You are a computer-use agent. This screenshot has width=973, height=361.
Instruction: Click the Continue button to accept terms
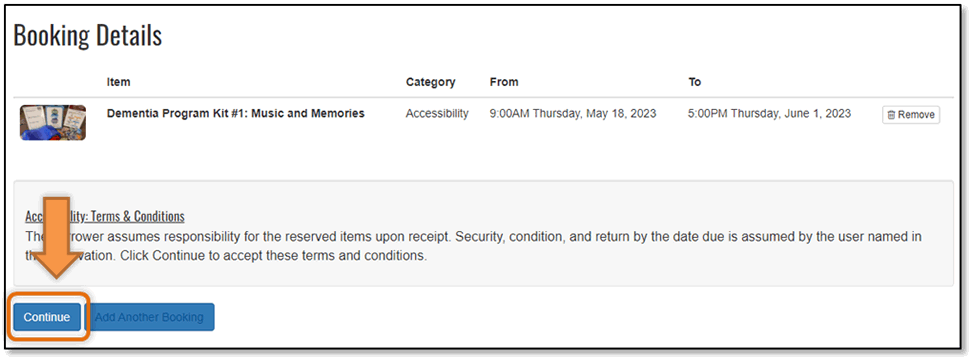click(x=47, y=317)
